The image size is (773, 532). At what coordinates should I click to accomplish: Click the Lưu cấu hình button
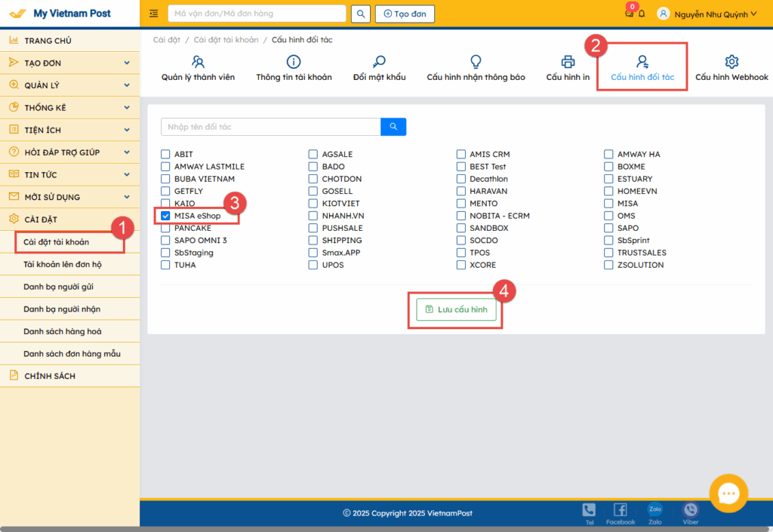coord(456,309)
